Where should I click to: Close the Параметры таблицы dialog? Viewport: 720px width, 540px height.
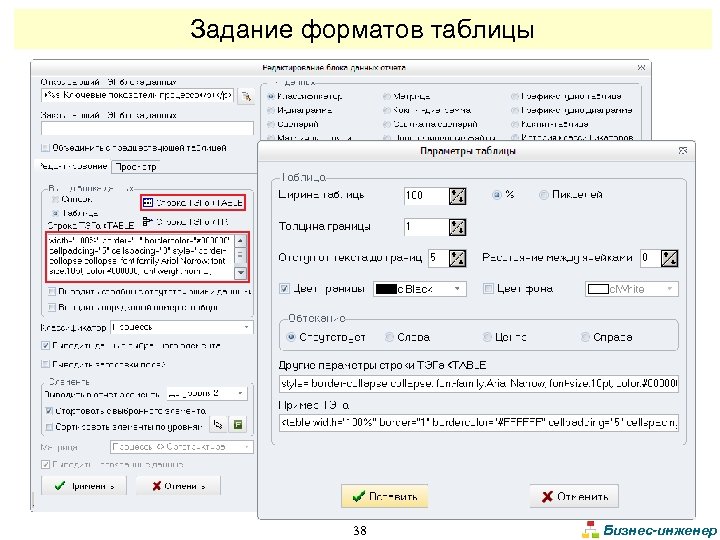pyautogui.click(x=683, y=151)
